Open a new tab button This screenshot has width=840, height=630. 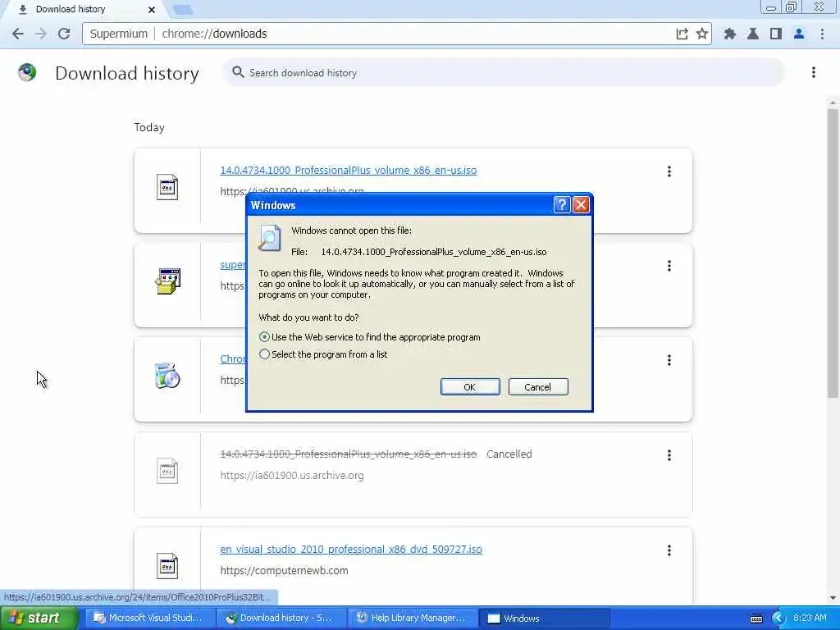click(x=183, y=10)
